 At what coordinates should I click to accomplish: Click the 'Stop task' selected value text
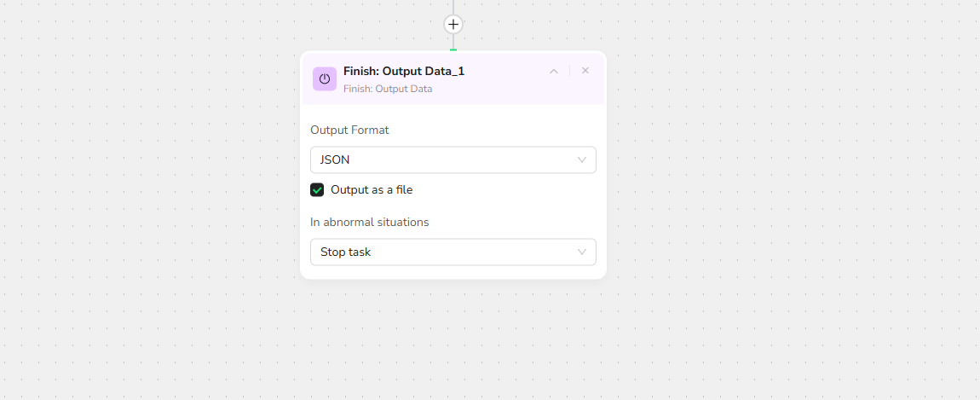point(345,252)
